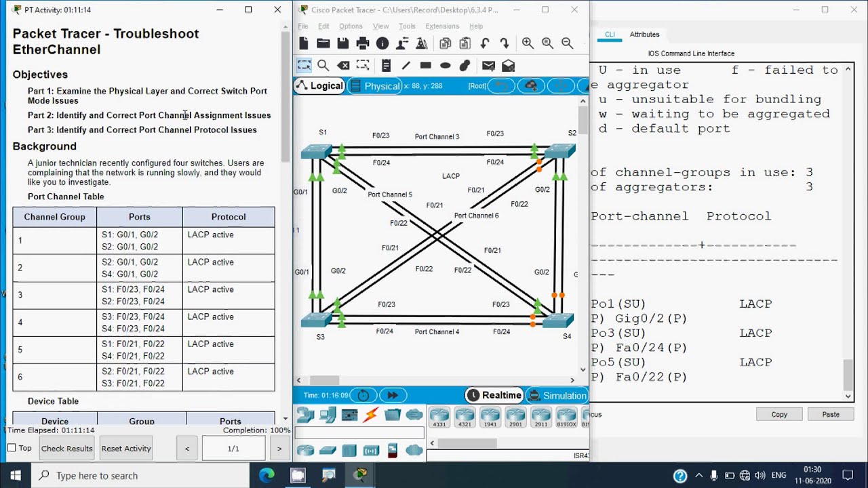Select the Draw Rectangle tool
The height and width of the screenshot is (488, 868).
click(x=425, y=66)
